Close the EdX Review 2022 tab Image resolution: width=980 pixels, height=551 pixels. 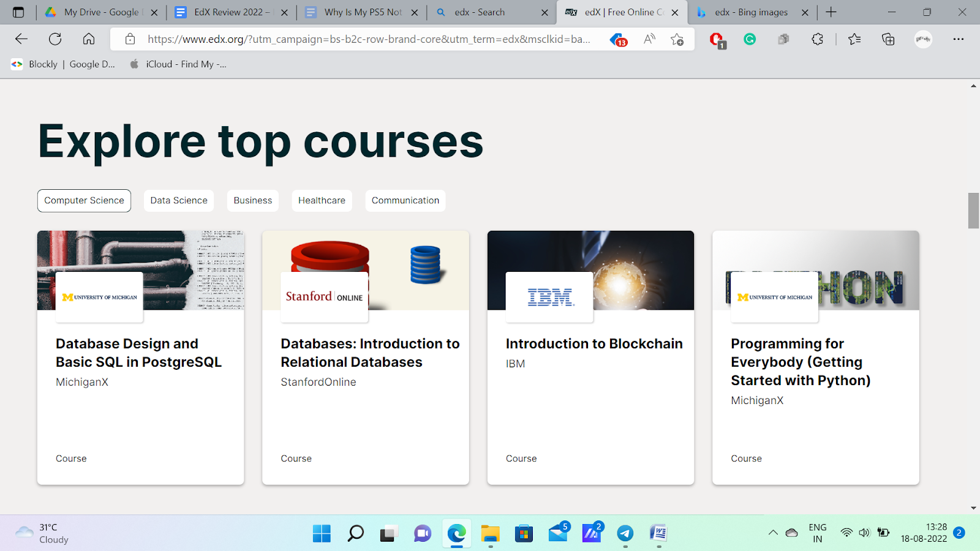click(284, 12)
